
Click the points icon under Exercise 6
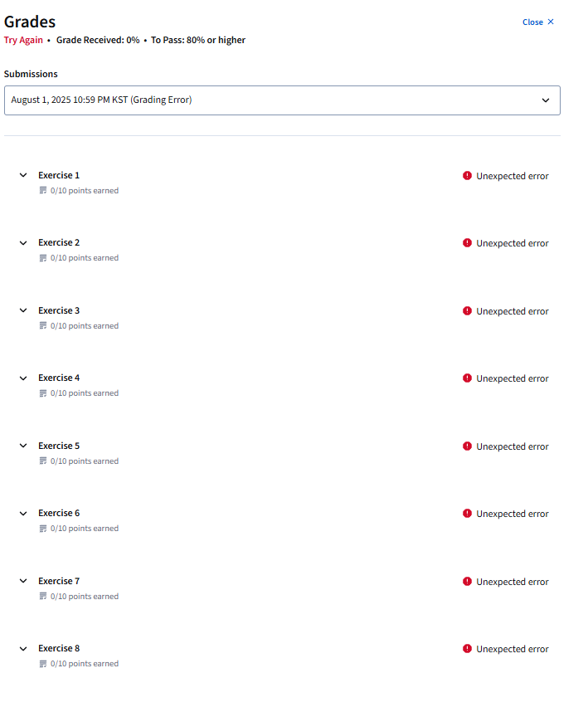[x=43, y=529]
